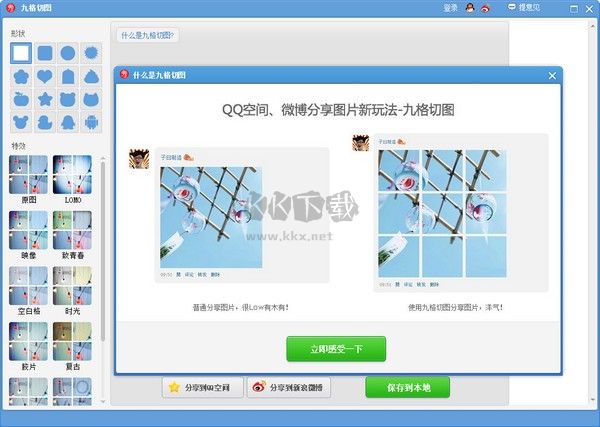The image size is (600, 427).
Task: Choose the spiky starburst shape
Action: (91, 53)
